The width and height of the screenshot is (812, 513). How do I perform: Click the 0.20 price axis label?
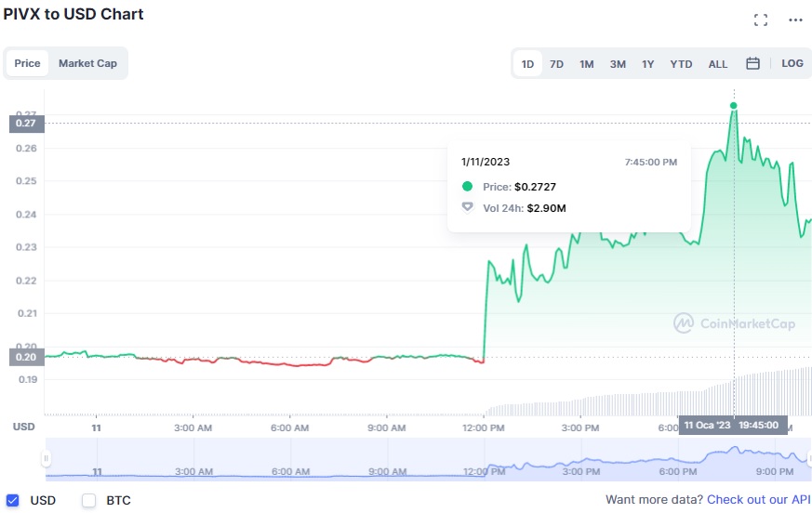(x=26, y=357)
